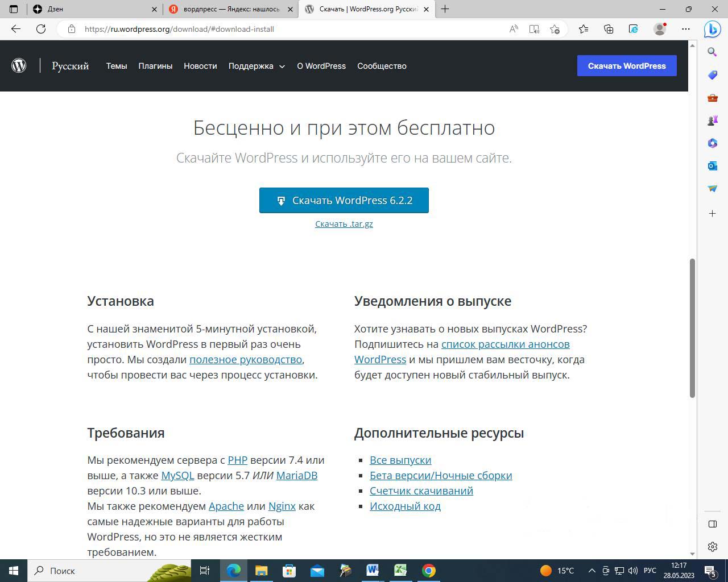The width and height of the screenshot is (728, 582).
Task: Launch Google Chrome from the taskbar
Action: 429,571
